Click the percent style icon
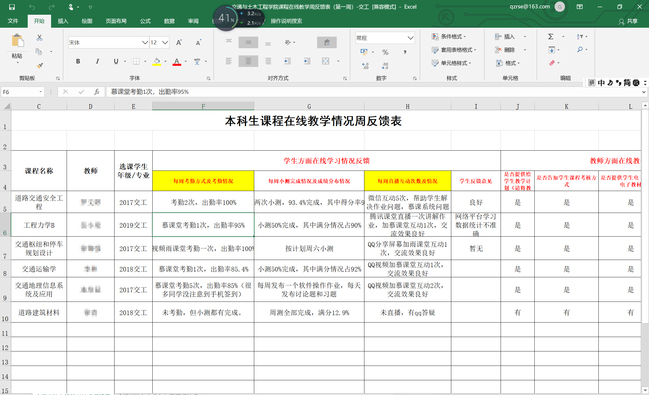The height and width of the screenshot is (395, 649). pyautogui.click(x=385, y=52)
